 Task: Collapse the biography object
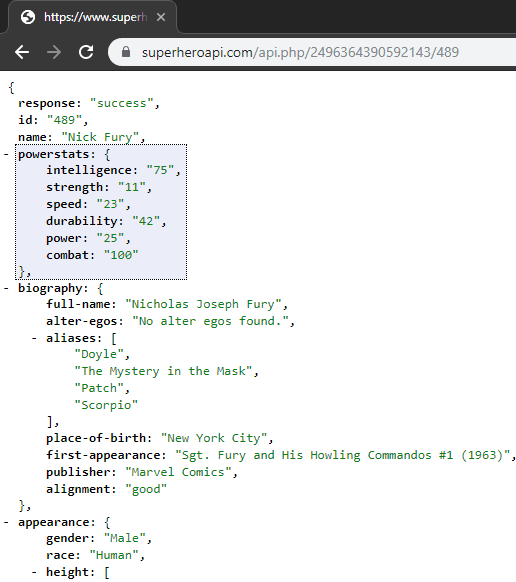pyautogui.click(x=6, y=288)
